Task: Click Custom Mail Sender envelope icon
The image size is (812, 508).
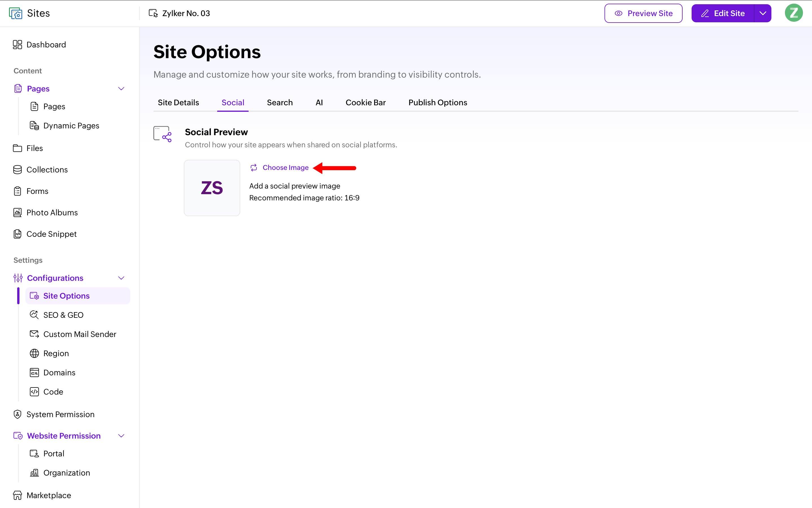Action: click(x=34, y=334)
